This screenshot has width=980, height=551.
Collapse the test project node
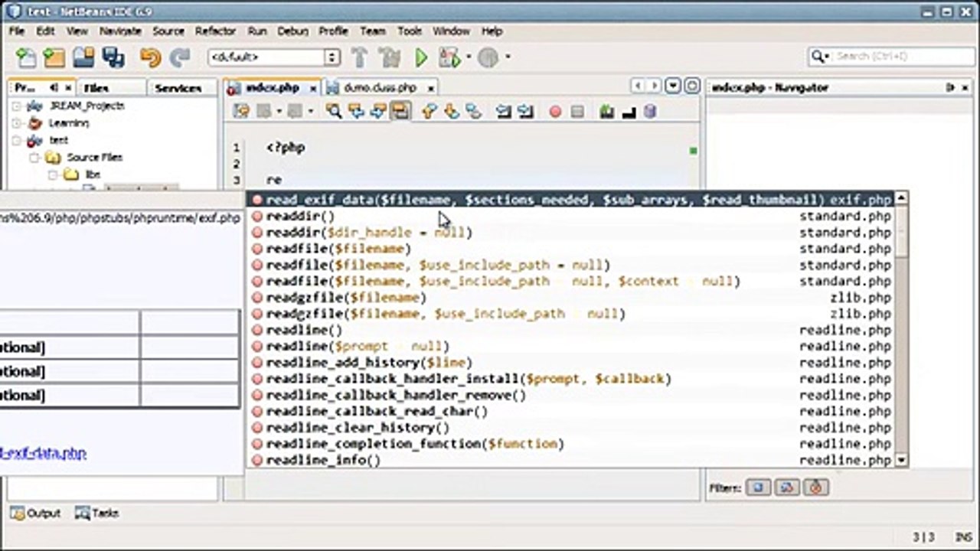tap(16, 140)
